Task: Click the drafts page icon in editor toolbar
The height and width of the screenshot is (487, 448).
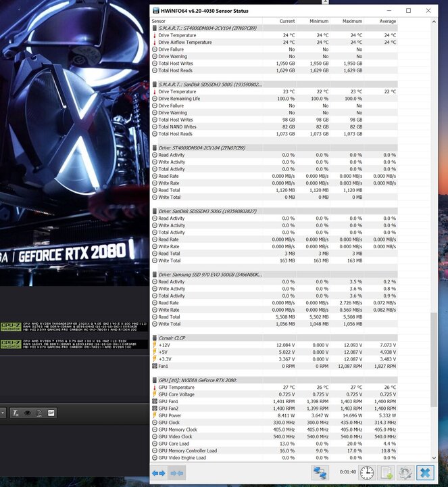Action: point(39,413)
